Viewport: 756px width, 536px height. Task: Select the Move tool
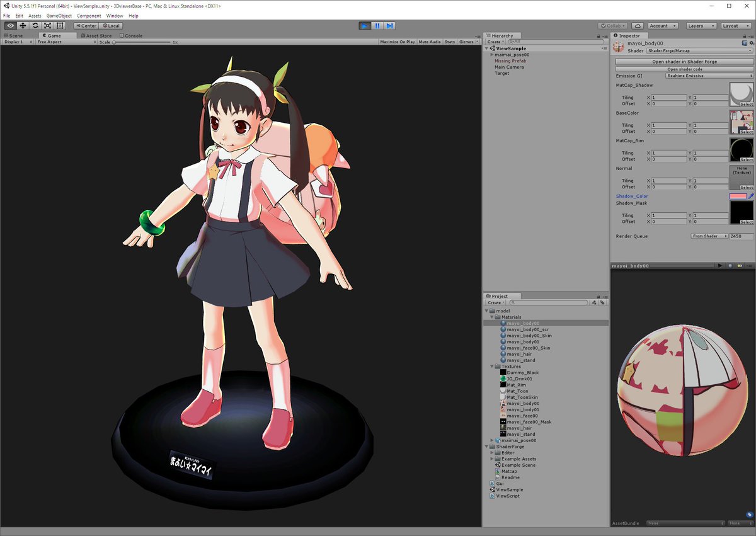(x=23, y=26)
